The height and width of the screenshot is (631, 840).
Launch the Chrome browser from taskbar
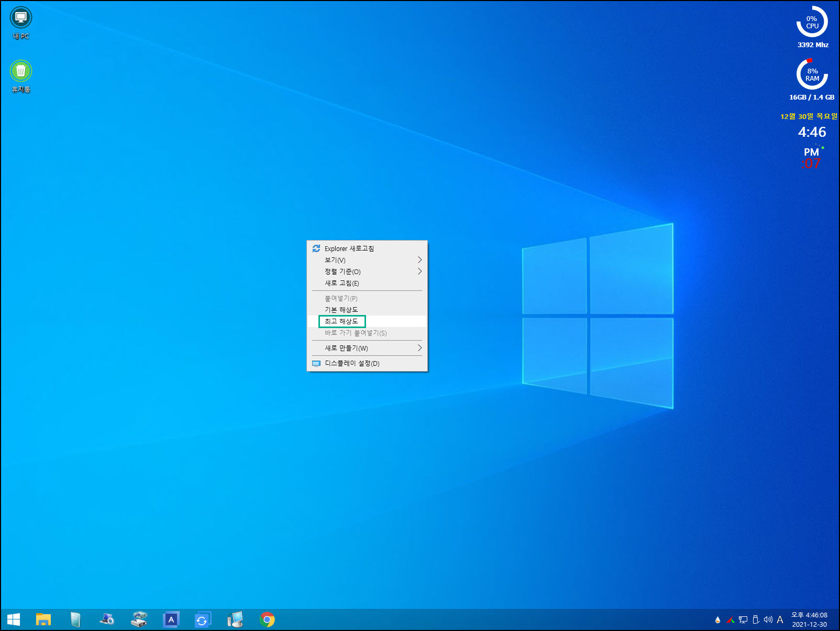click(267, 620)
